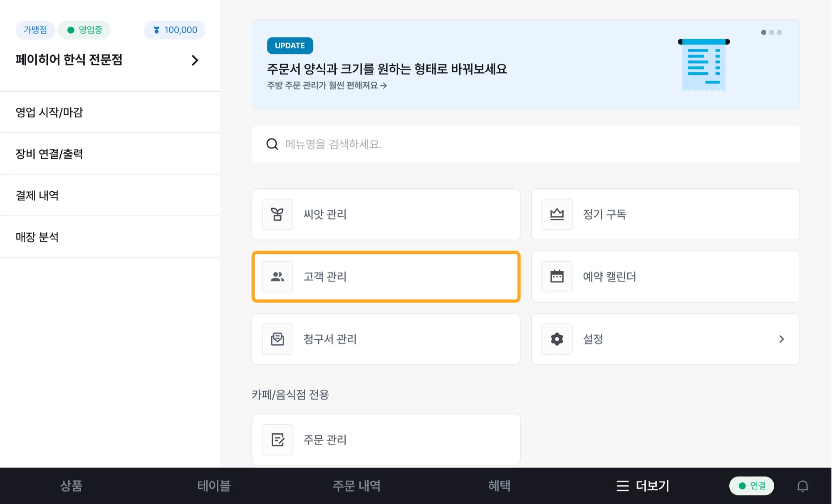The image size is (832, 504).
Task: Select the second banner carousel dot
Action: 772,32
